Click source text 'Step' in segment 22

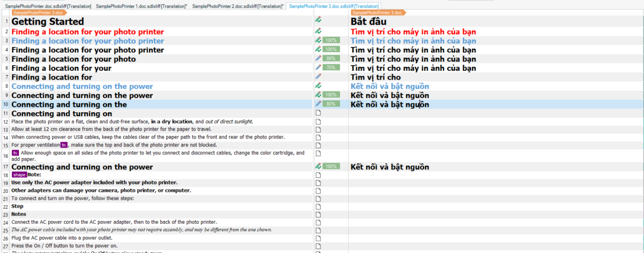click(x=17, y=206)
